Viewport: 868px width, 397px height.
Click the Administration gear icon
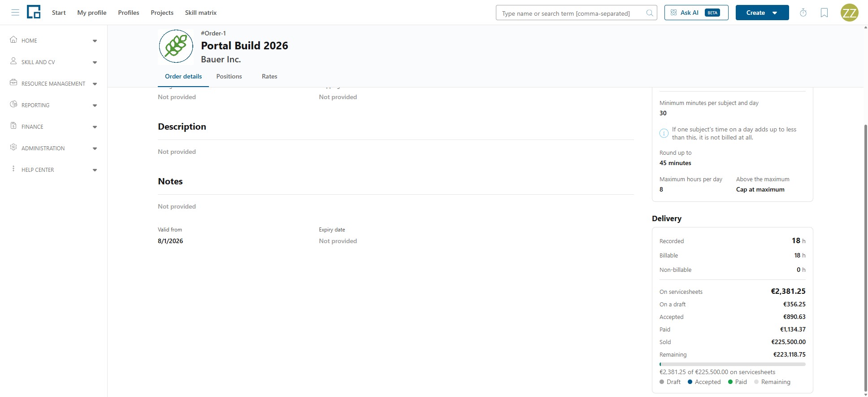pos(13,147)
